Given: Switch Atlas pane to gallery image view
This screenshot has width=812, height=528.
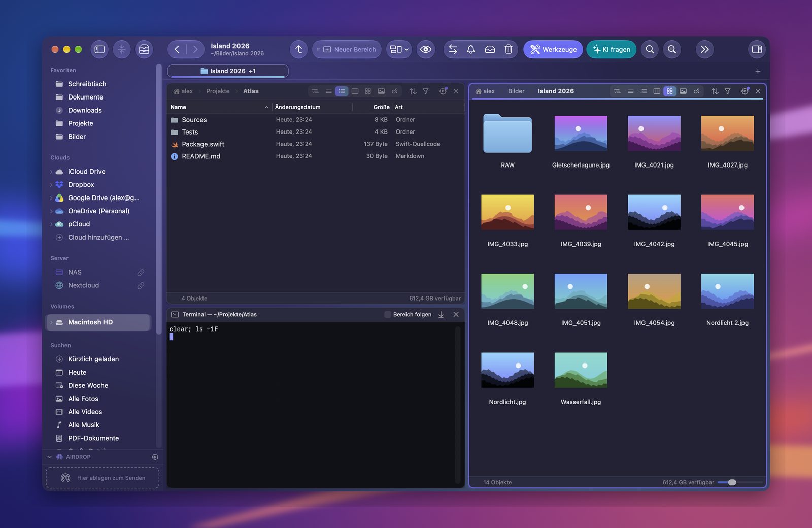Looking at the screenshot, I should [x=381, y=91].
